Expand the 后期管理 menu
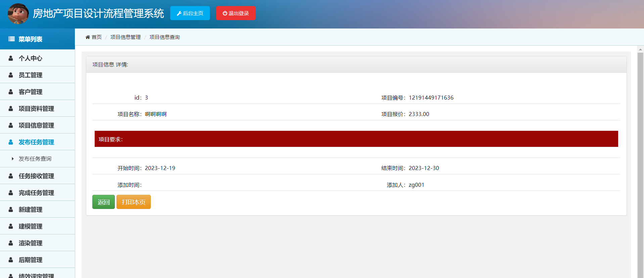644x278 pixels. click(x=37, y=260)
